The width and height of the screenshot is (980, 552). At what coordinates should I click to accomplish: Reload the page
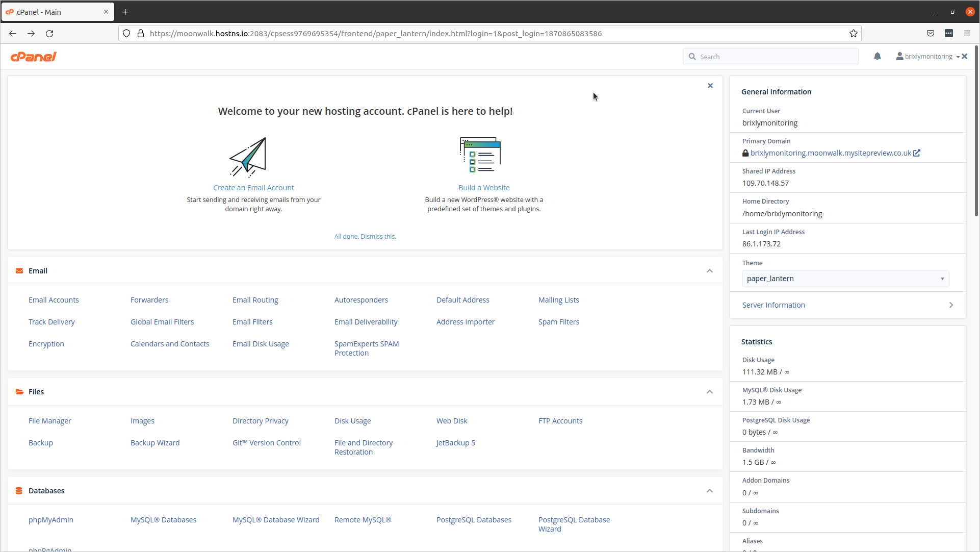tap(49, 34)
